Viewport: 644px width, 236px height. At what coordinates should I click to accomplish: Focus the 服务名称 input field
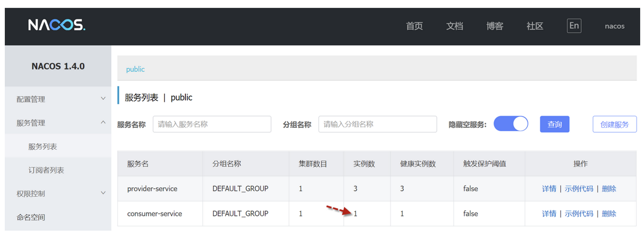[x=212, y=124]
